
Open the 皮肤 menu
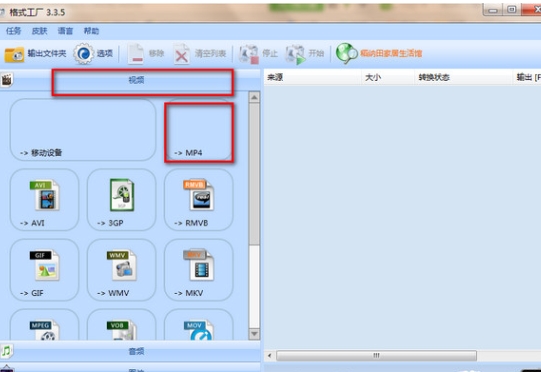pos(39,31)
